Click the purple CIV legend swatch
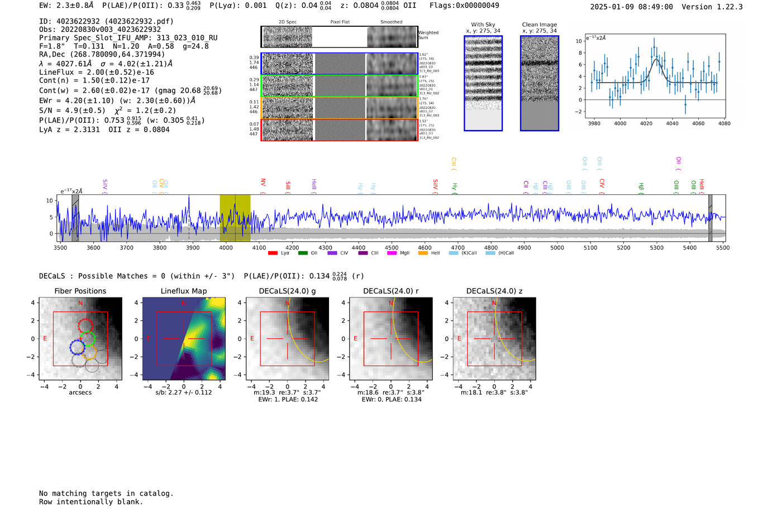The height and width of the screenshot is (532, 782). coord(332,253)
